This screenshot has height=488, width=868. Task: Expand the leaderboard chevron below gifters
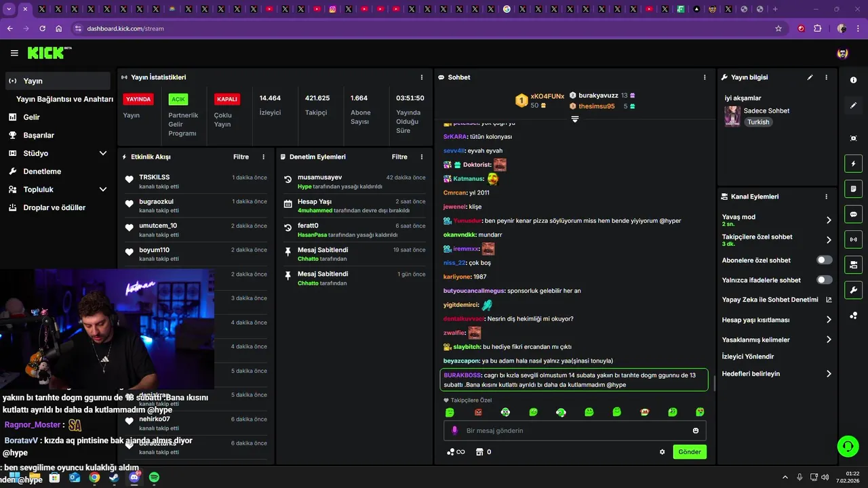(575, 119)
